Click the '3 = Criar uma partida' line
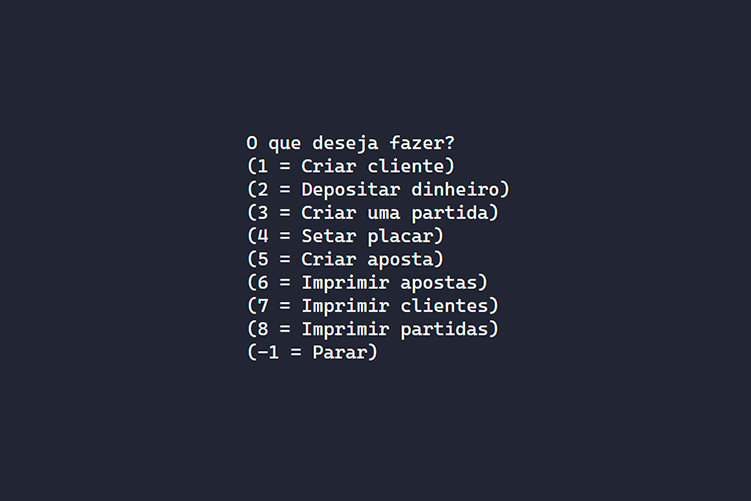 372,212
